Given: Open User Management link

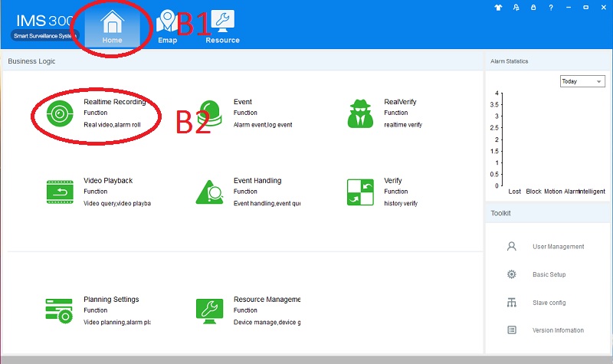Looking at the screenshot, I should coord(559,247).
